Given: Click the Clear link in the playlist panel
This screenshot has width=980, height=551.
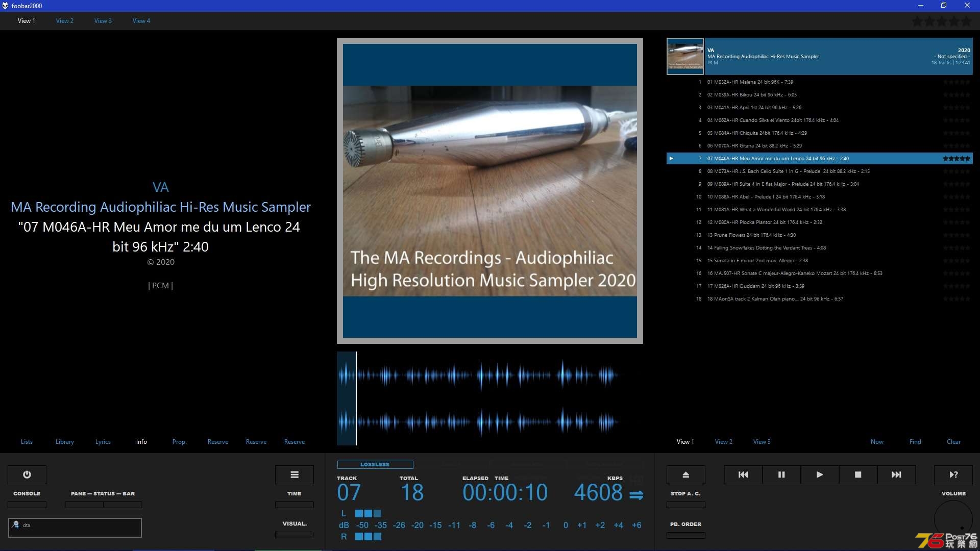Looking at the screenshot, I should click(x=953, y=442).
